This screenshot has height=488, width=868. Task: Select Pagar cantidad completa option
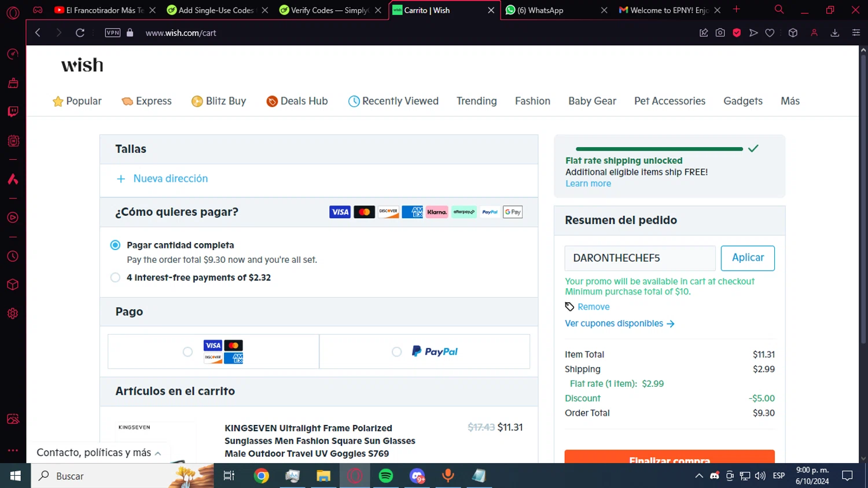coord(115,245)
